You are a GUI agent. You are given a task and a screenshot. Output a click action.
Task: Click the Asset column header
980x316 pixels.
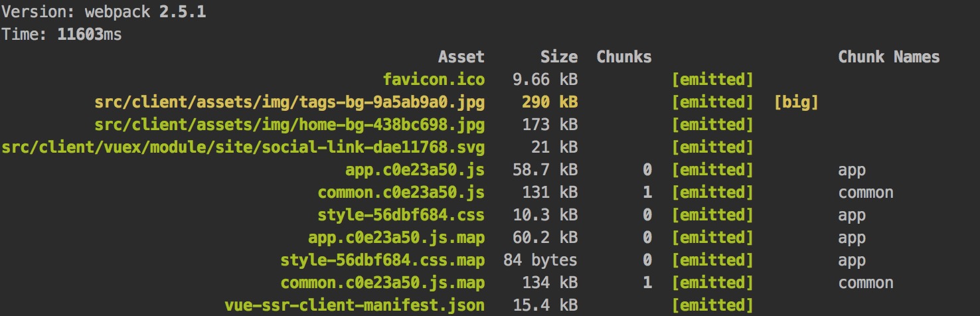click(x=461, y=57)
